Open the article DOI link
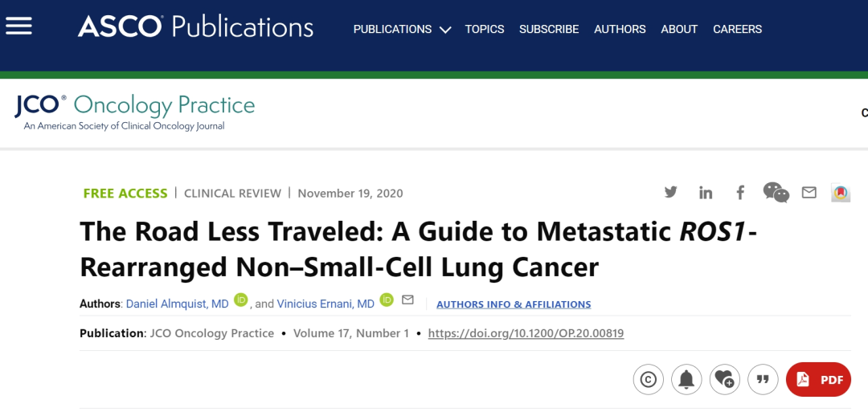 point(526,333)
